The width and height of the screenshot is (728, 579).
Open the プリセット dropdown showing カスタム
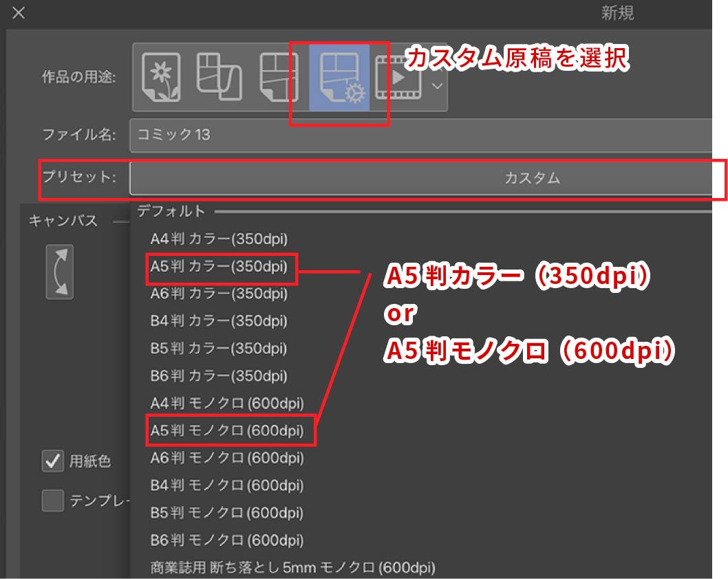pos(420,178)
